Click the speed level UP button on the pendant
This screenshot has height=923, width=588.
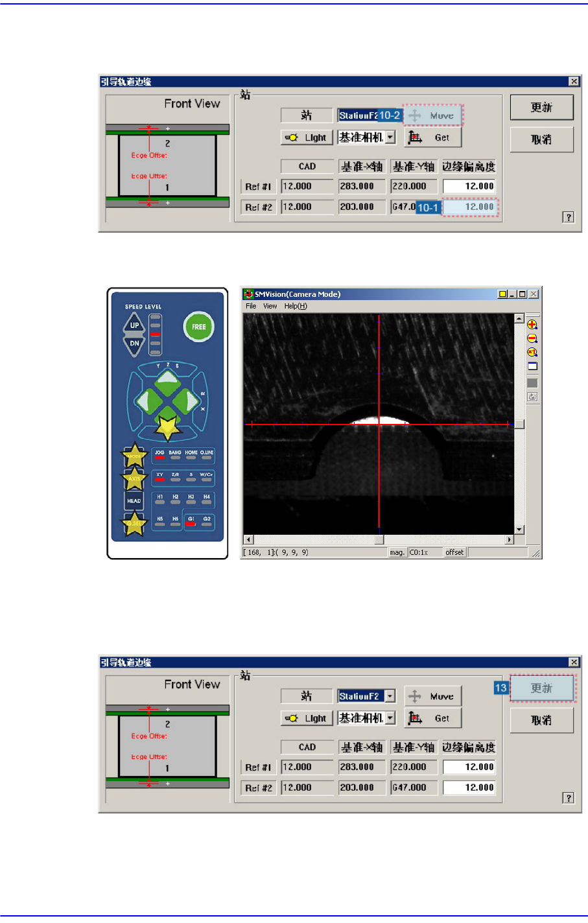[x=134, y=325]
